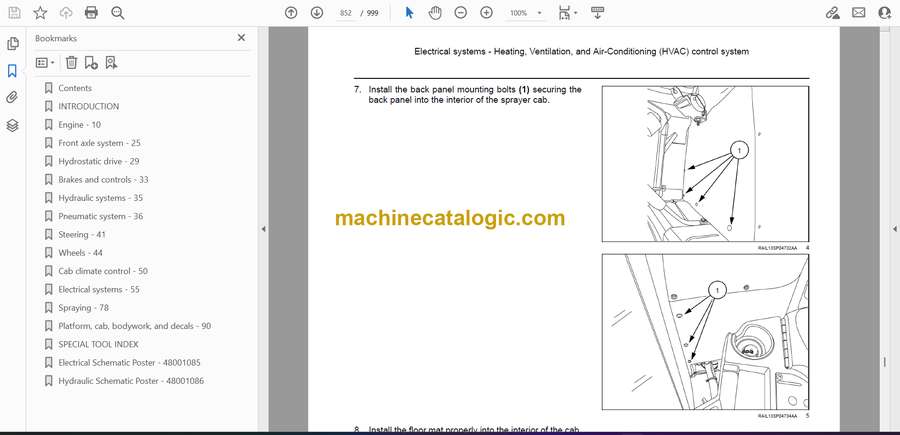Click the zoom in plus icon
900x435 pixels.
coord(486,13)
